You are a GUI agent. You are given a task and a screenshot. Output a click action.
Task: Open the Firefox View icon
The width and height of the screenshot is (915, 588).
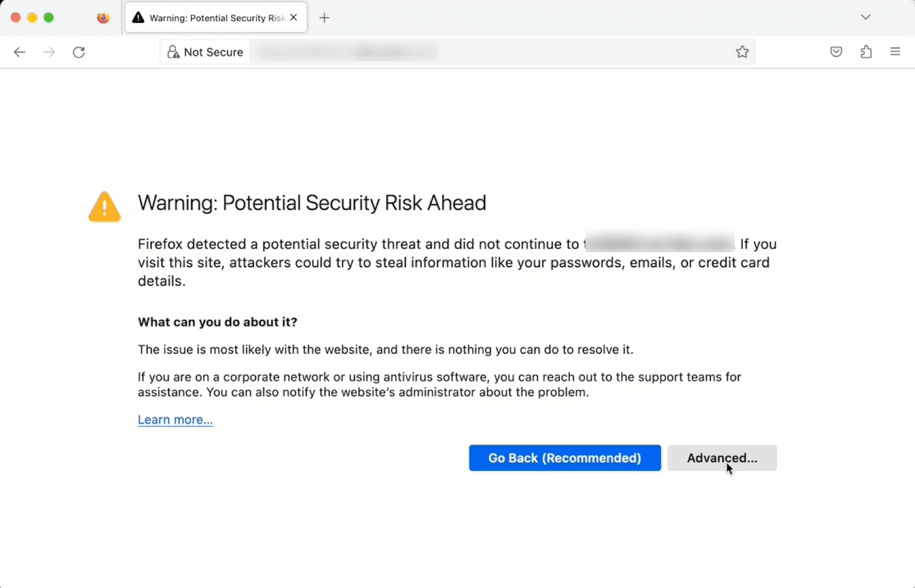tap(103, 18)
